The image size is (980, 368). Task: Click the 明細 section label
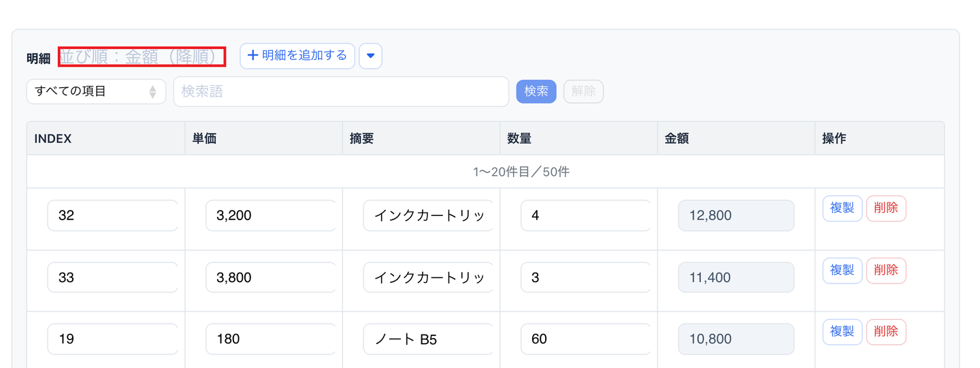(x=39, y=59)
